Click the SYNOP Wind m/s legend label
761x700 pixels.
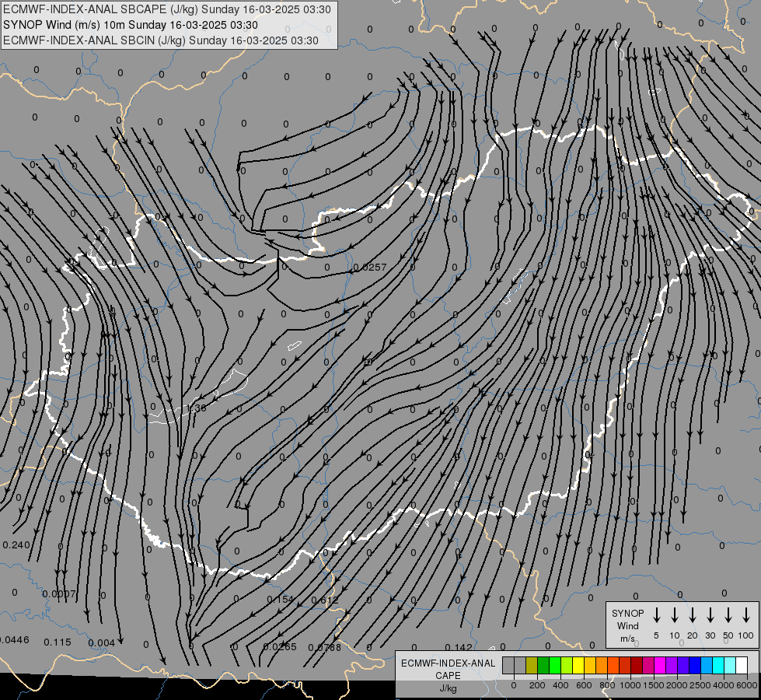coord(627,625)
